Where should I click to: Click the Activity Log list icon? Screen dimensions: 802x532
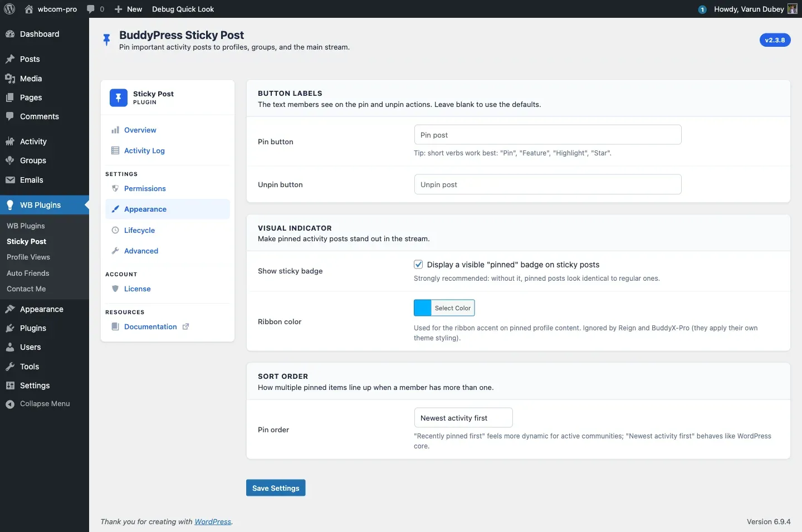tap(115, 150)
